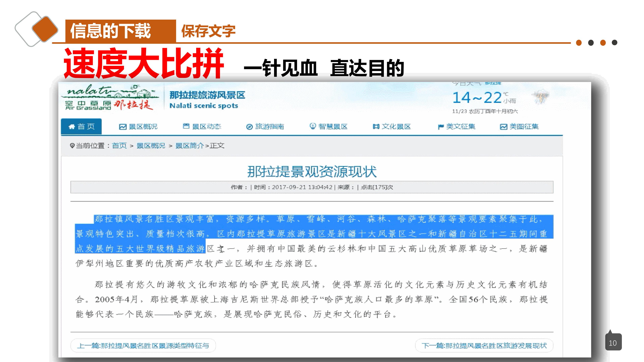This screenshot has width=644, height=362.
Task: Open the 首页 home tab
Action: coord(81,126)
